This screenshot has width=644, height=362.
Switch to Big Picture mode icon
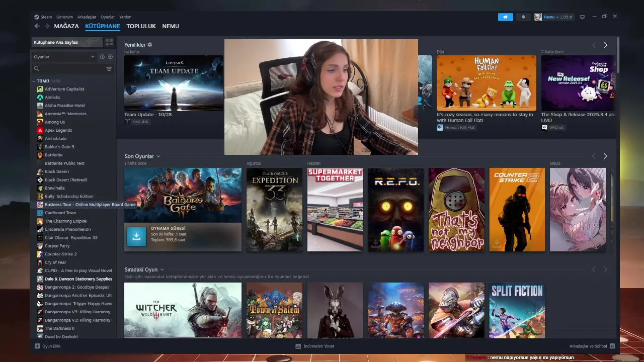click(x=582, y=17)
